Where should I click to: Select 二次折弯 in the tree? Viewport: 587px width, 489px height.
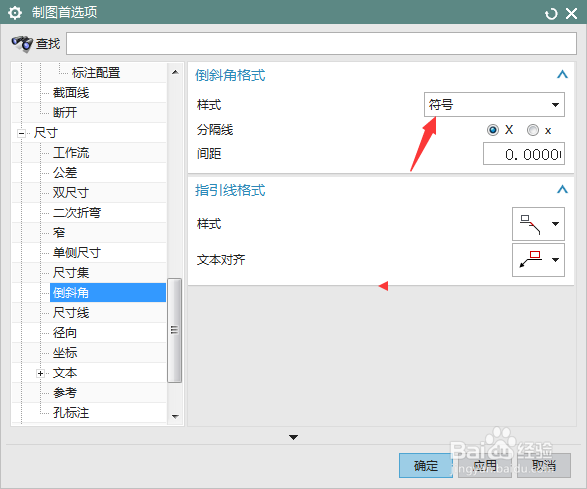click(x=77, y=213)
